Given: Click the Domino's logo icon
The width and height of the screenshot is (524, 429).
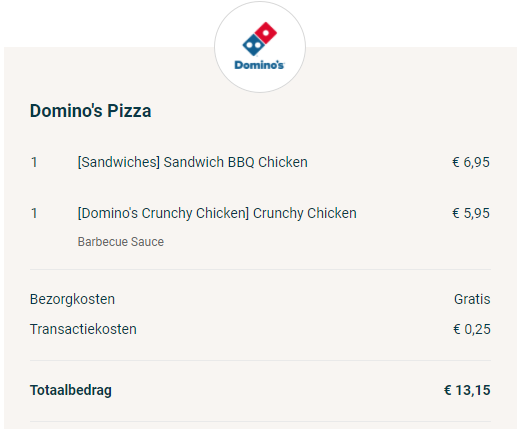Looking at the screenshot, I should 260,47.
